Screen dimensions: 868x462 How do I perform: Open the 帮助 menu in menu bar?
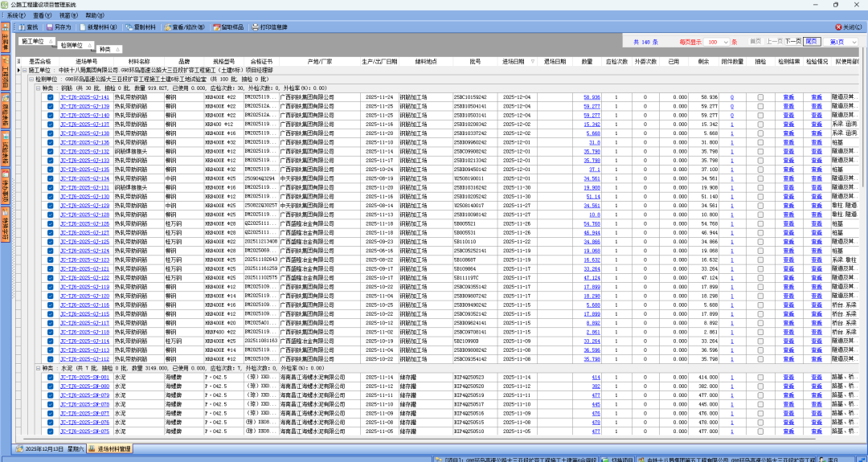click(x=94, y=15)
